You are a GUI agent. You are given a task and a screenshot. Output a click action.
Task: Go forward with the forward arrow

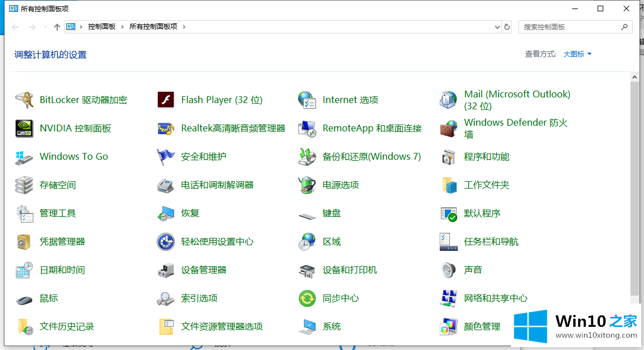click(x=32, y=27)
